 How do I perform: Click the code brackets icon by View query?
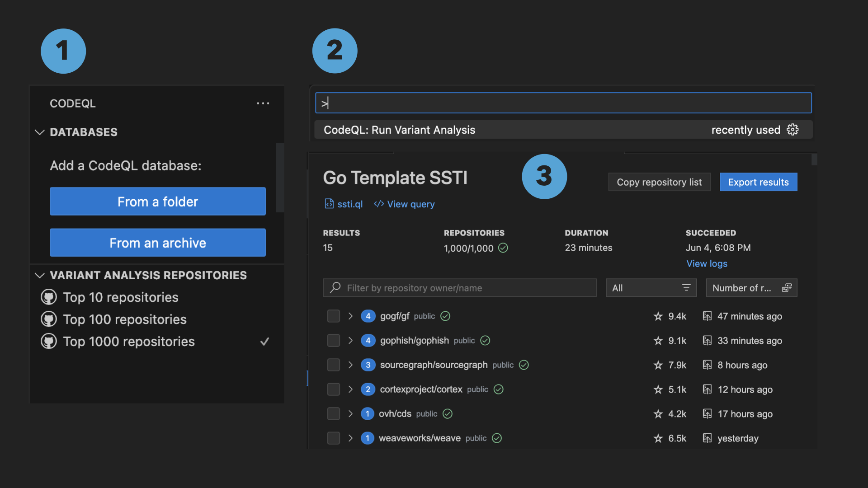coord(379,204)
